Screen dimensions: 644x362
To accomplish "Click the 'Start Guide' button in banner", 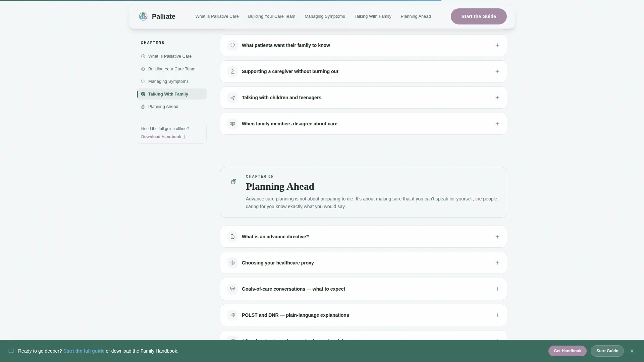I will 607,351.
